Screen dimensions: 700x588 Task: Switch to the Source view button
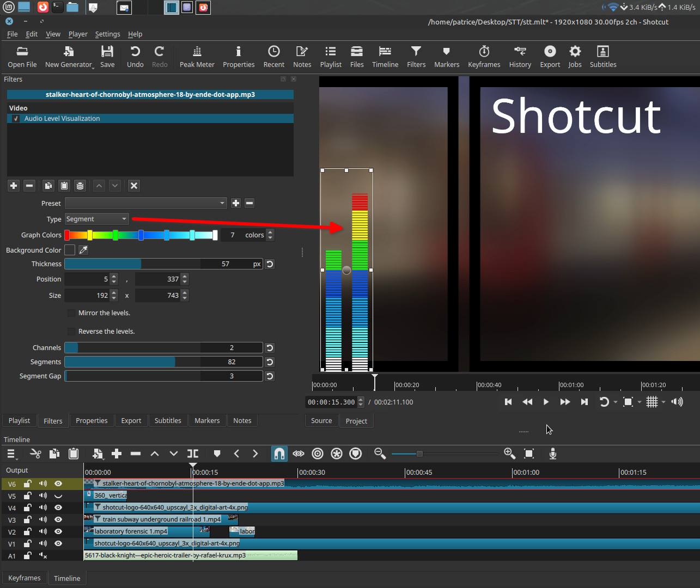click(x=321, y=420)
